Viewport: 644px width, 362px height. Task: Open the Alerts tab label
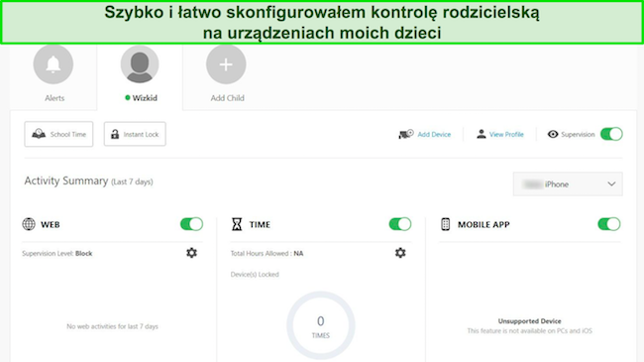click(x=54, y=98)
